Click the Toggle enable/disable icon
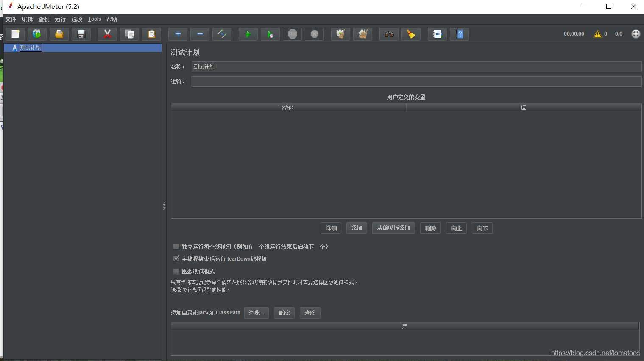The image size is (644, 361). pos(222,34)
